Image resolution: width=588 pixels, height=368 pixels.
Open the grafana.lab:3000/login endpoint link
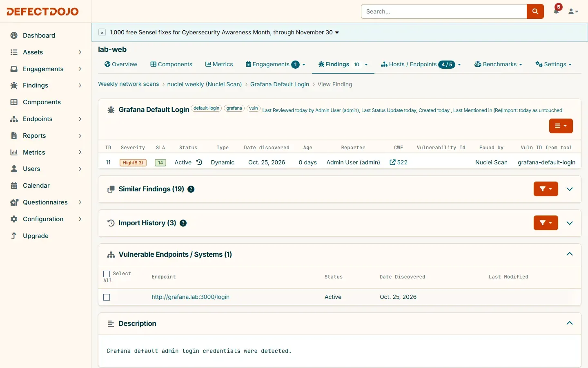[x=190, y=297]
